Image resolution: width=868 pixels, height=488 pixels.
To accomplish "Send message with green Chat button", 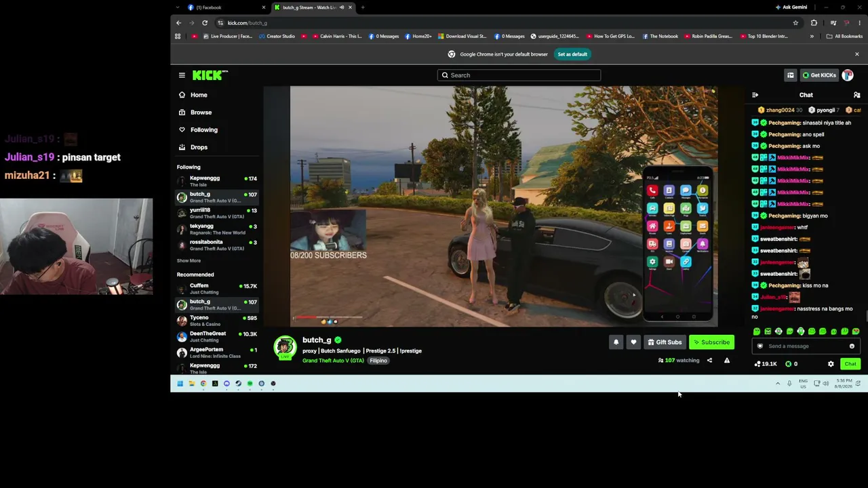I will point(850,364).
